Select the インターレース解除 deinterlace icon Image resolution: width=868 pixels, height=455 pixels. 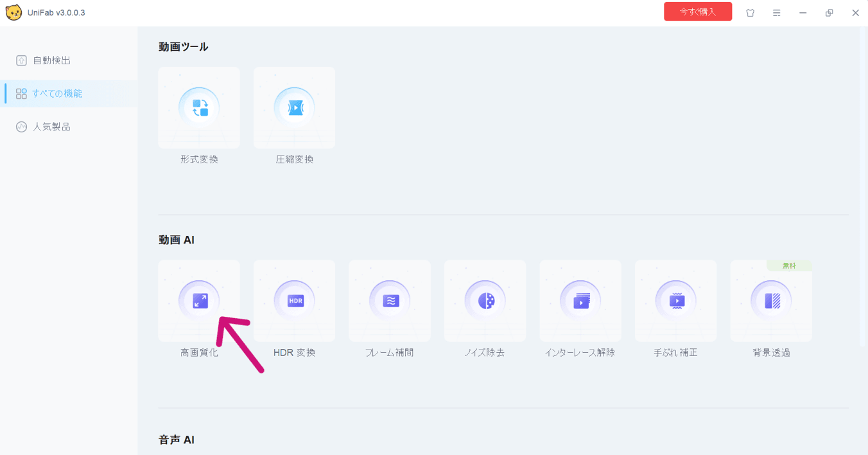pyautogui.click(x=580, y=300)
